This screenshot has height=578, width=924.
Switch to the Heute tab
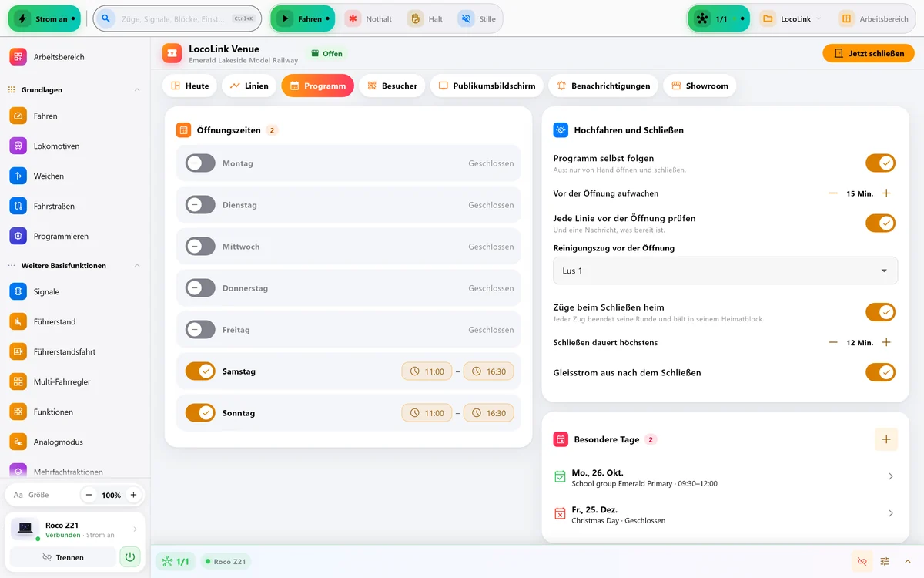(x=190, y=86)
